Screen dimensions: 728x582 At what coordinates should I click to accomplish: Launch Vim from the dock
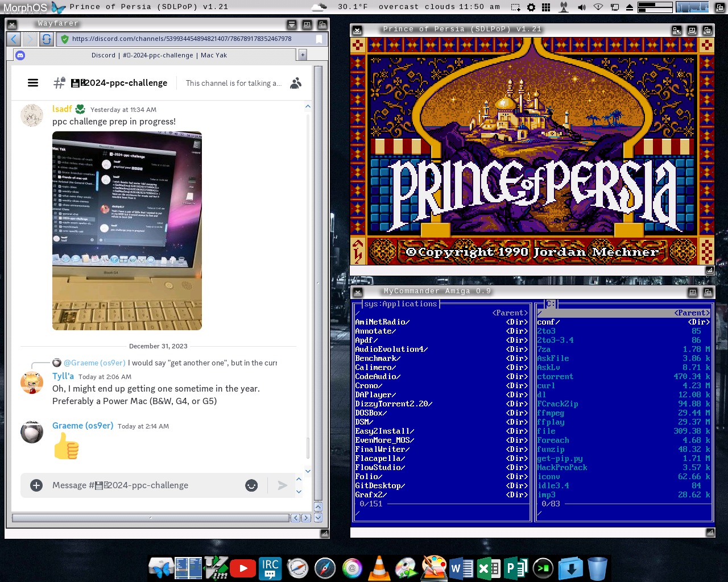point(217,568)
